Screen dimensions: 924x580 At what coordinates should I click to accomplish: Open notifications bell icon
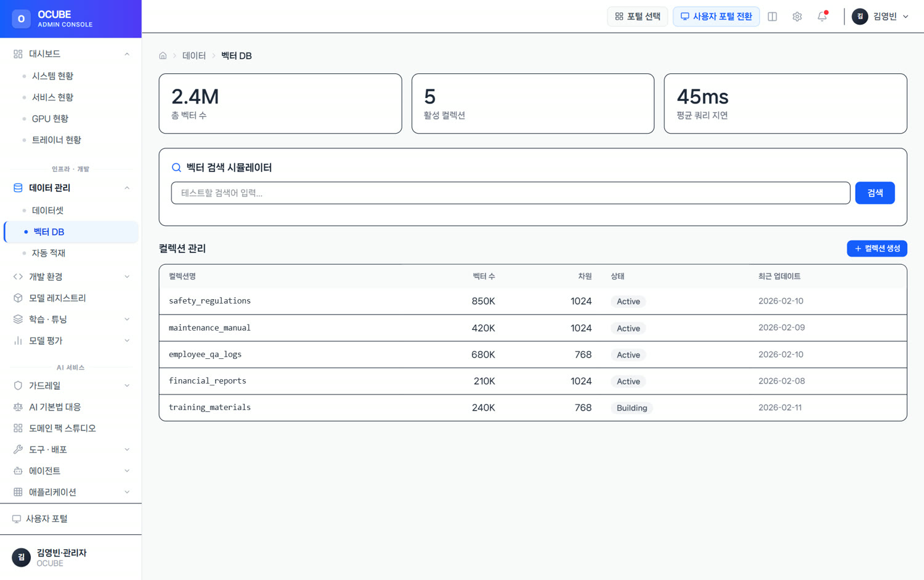click(x=822, y=17)
